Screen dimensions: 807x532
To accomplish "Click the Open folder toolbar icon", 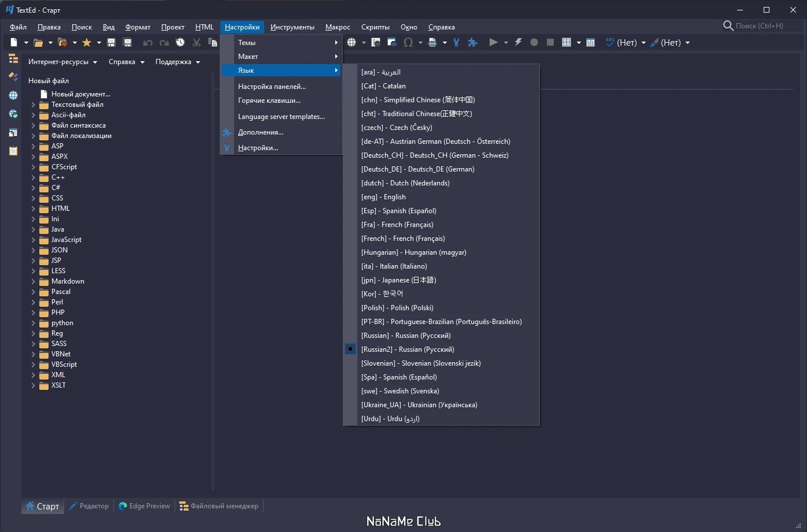I will 38,42.
